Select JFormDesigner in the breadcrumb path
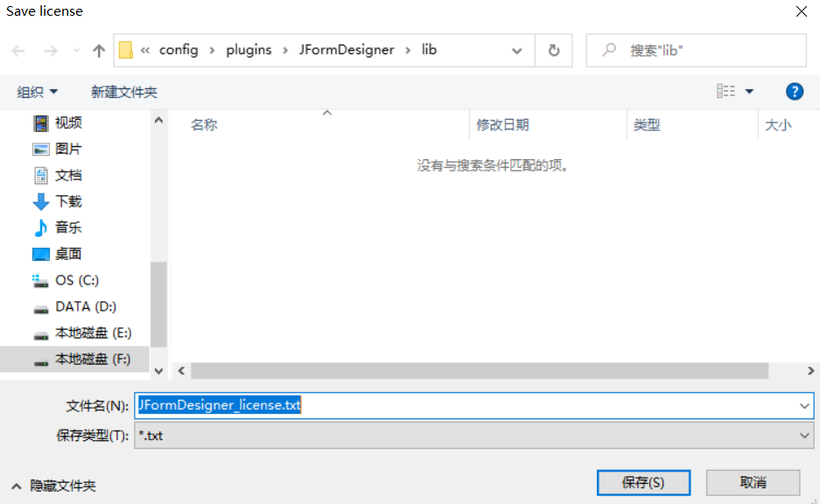Screen dimensions: 820x504 tap(347, 50)
